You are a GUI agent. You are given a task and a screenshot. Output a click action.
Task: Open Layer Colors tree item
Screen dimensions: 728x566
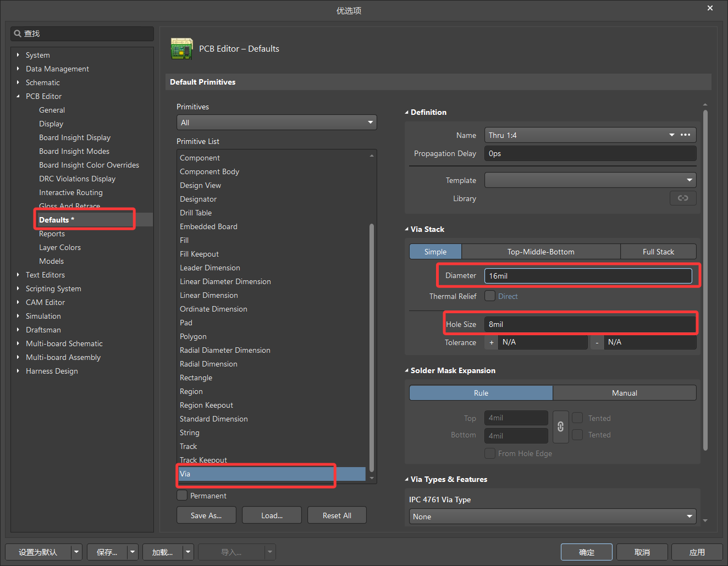click(x=60, y=247)
